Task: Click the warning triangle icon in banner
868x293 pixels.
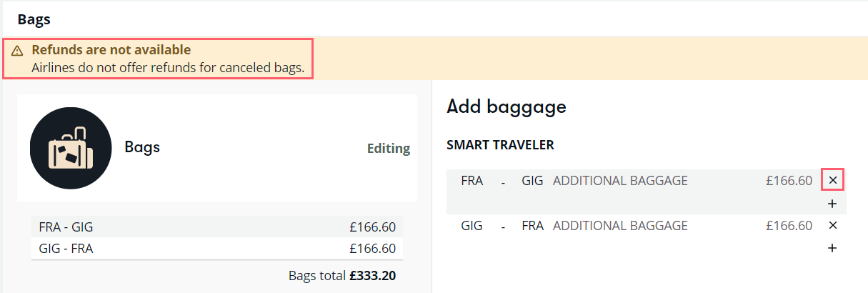Action: pyautogui.click(x=18, y=51)
